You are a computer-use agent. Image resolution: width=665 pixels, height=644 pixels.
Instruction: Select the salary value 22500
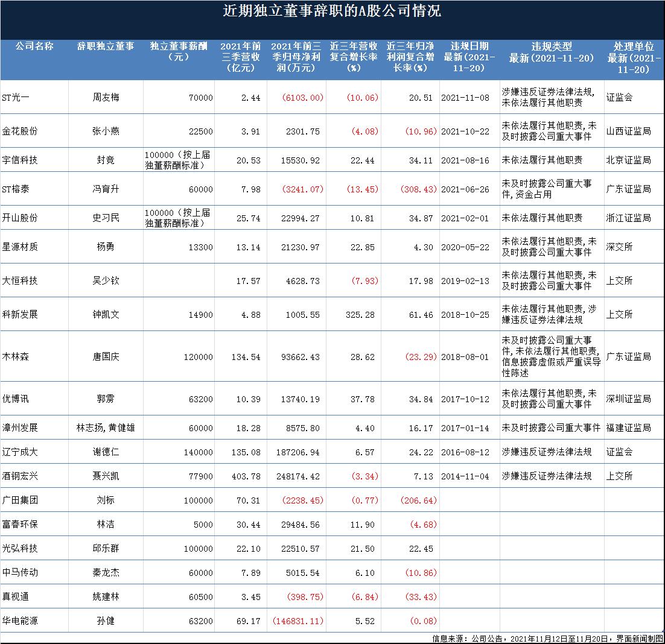click(x=200, y=132)
